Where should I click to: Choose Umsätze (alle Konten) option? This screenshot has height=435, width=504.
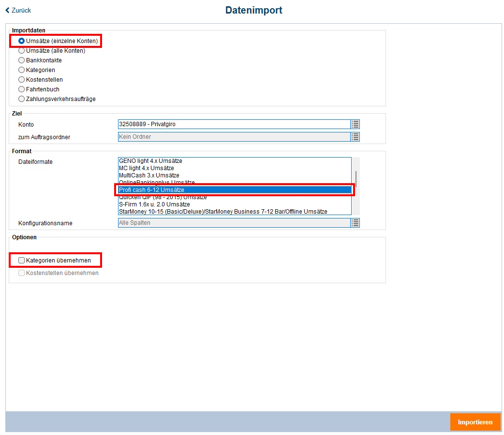21,50
